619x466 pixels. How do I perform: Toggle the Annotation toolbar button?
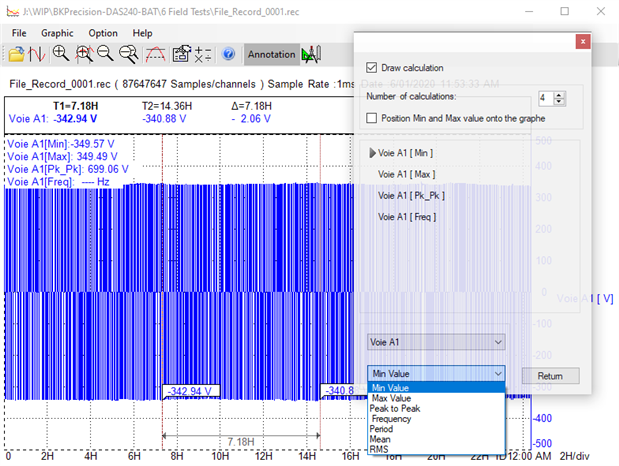coord(271,54)
